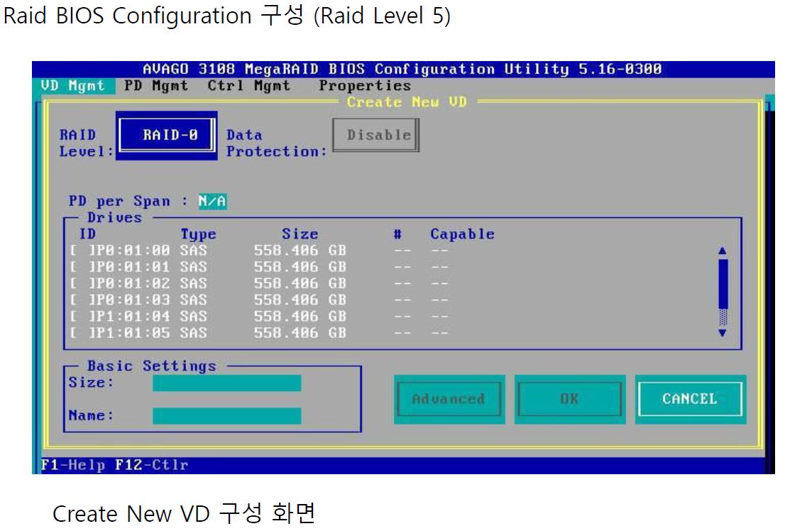812x531 pixels.
Task: Click the Drives list scrollbar thumb
Action: 723,284
